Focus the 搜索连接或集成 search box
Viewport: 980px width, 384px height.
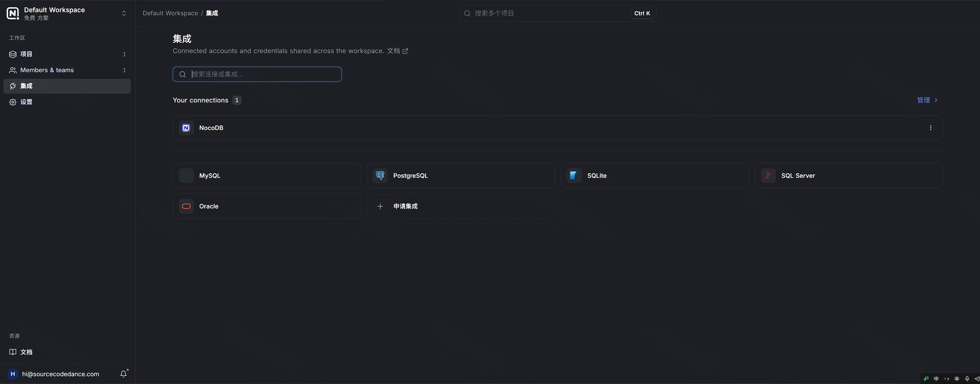click(x=257, y=74)
